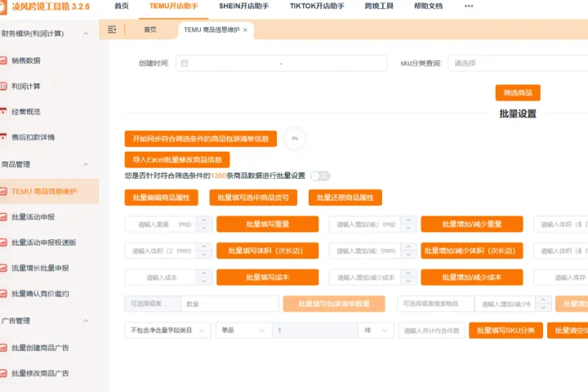The width and height of the screenshot is (588, 392).
Task: Click the sidebar collapse icon
Action: pos(112,29)
